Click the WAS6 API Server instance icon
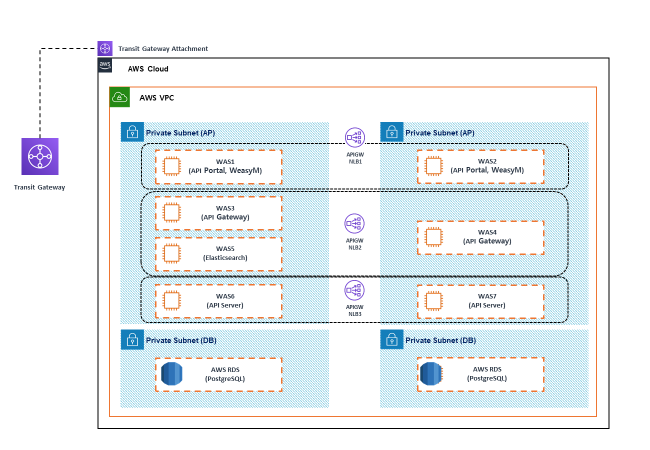 coord(170,300)
